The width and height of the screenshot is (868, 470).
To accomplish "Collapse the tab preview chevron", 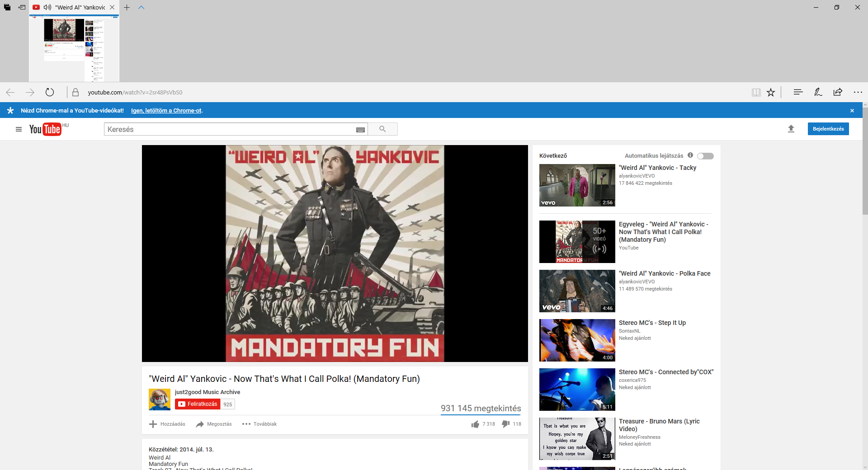I will click(141, 7).
